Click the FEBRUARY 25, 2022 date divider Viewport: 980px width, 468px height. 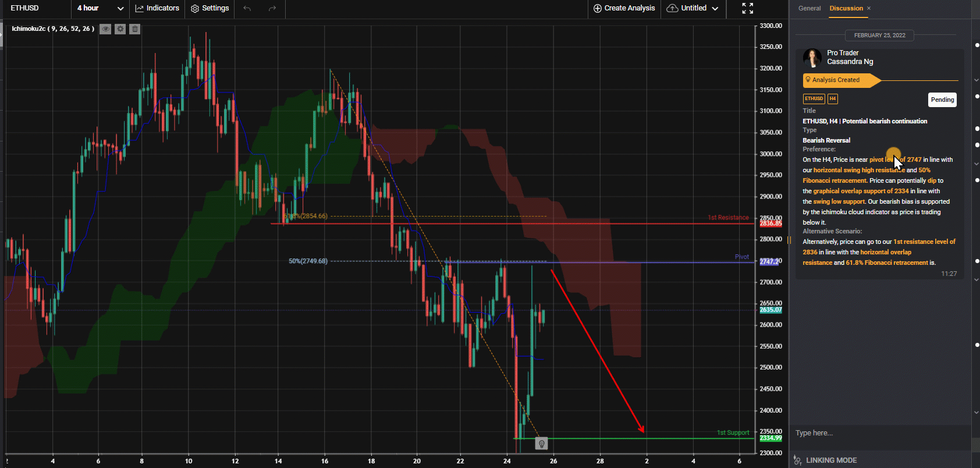click(x=879, y=36)
